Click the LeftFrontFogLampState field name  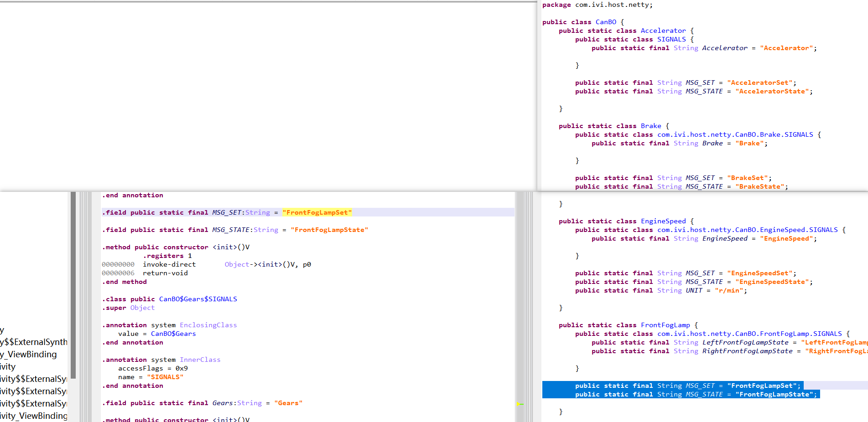pyautogui.click(x=745, y=342)
